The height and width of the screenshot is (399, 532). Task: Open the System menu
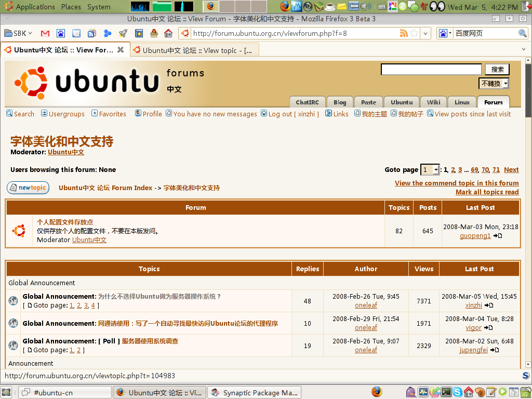[99, 6]
